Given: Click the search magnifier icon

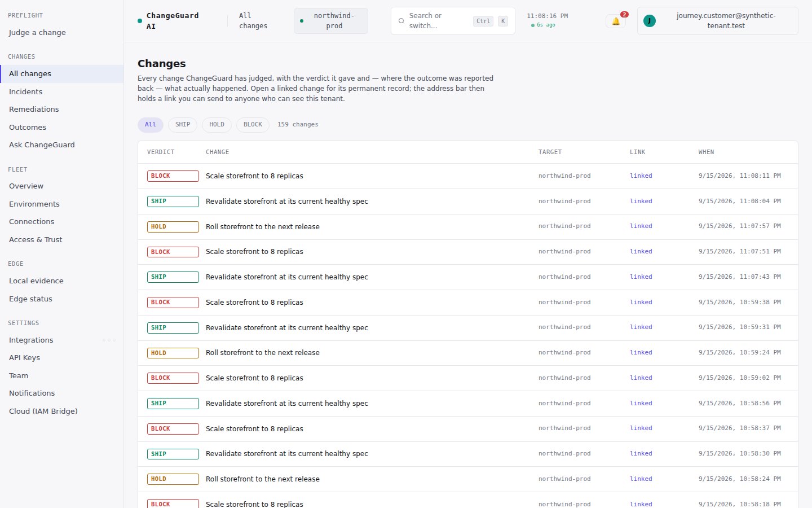Looking at the screenshot, I should [401, 21].
